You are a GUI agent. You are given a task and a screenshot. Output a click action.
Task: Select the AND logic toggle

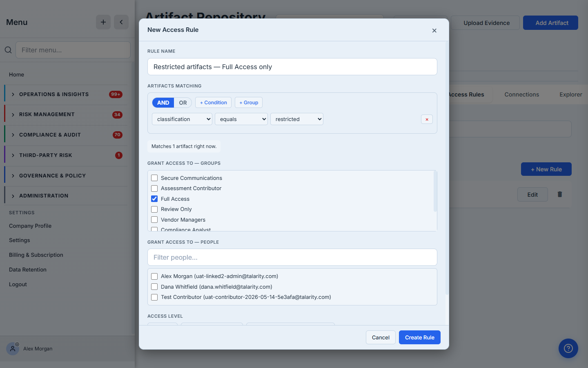163,103
